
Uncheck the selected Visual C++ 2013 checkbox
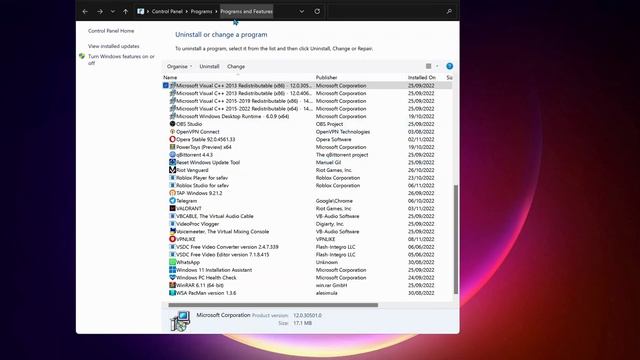(x=166, y=85)
